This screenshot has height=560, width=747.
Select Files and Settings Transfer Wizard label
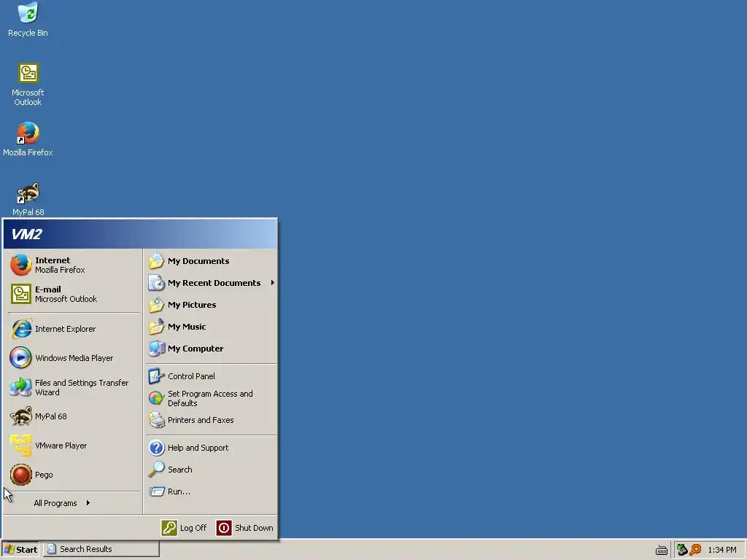click(82, 387)
